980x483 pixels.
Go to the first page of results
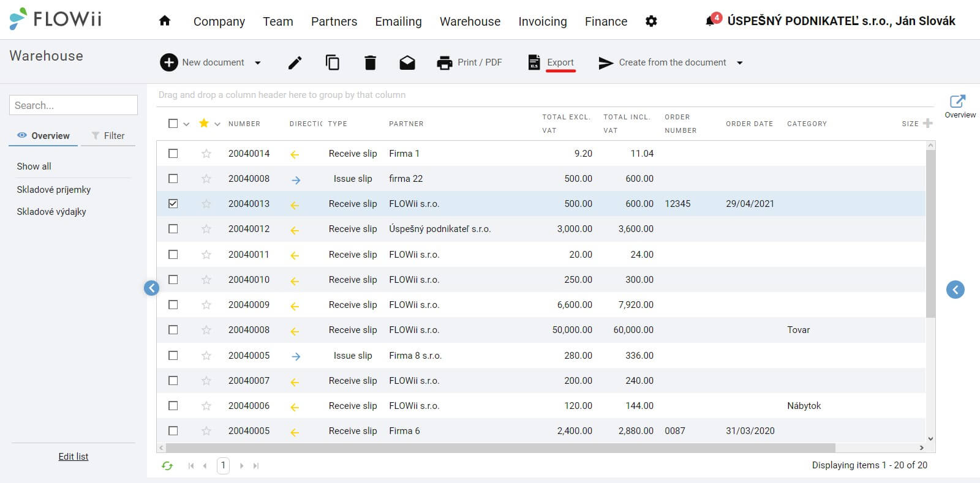(x=191, y=466)
